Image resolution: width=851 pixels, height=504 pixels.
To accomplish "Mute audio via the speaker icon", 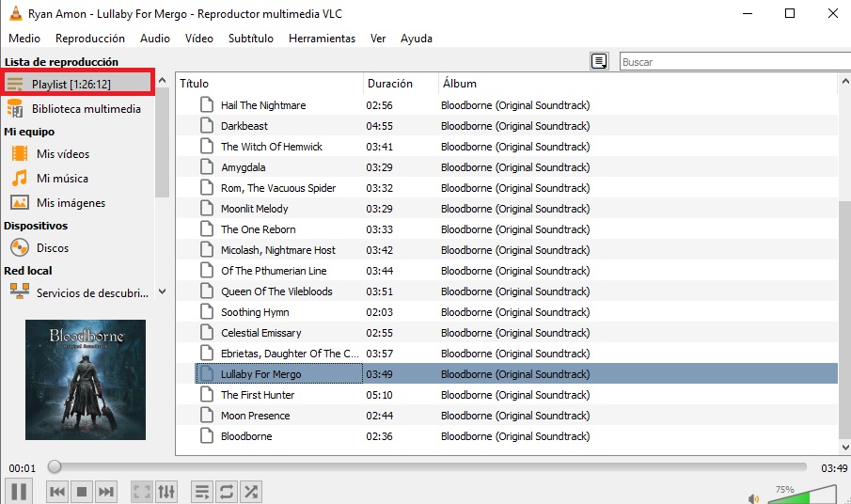I will [x=754, y=498].
